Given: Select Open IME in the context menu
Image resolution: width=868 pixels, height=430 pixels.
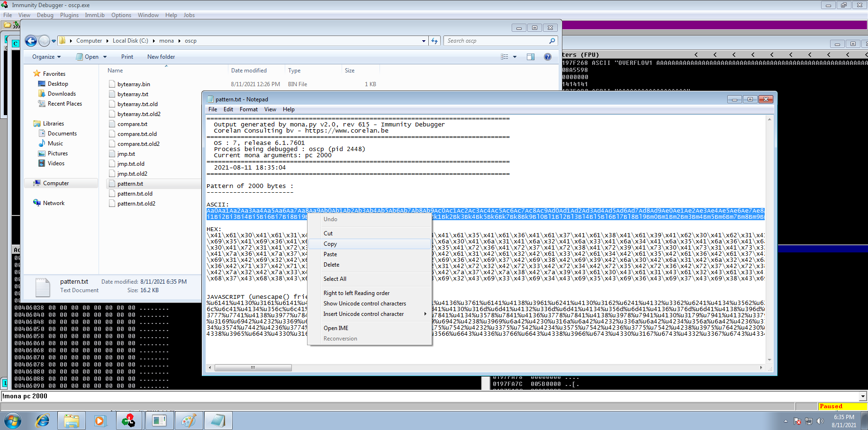Looking at the screenshot, I should point(370,328).
